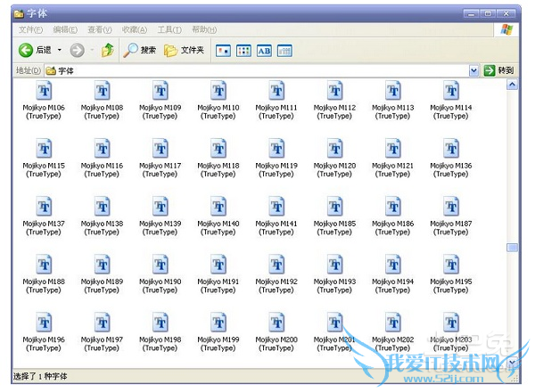Select the Mojikyo M138 font file
The height and width of the screenshot is (392, 535).
click(x=102, y=216)
